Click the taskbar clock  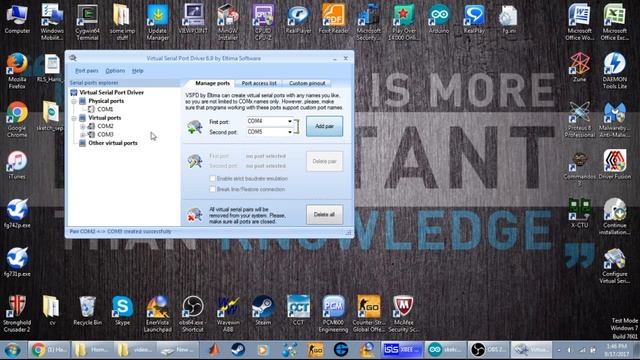(617, 350)
